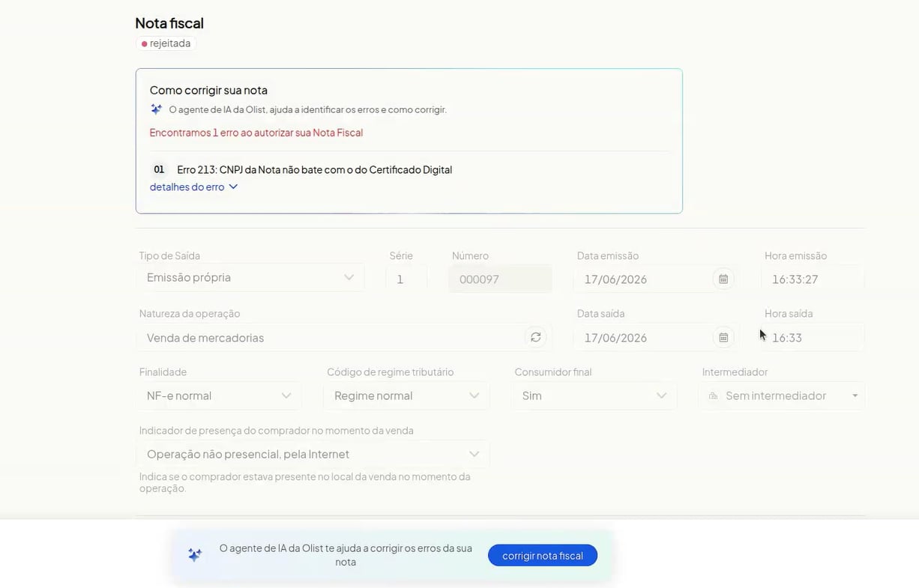Click Hora saída field 16:33
The height and width of the screenshot is (588, 919).
pyautogui.click(x=813, y=337)
